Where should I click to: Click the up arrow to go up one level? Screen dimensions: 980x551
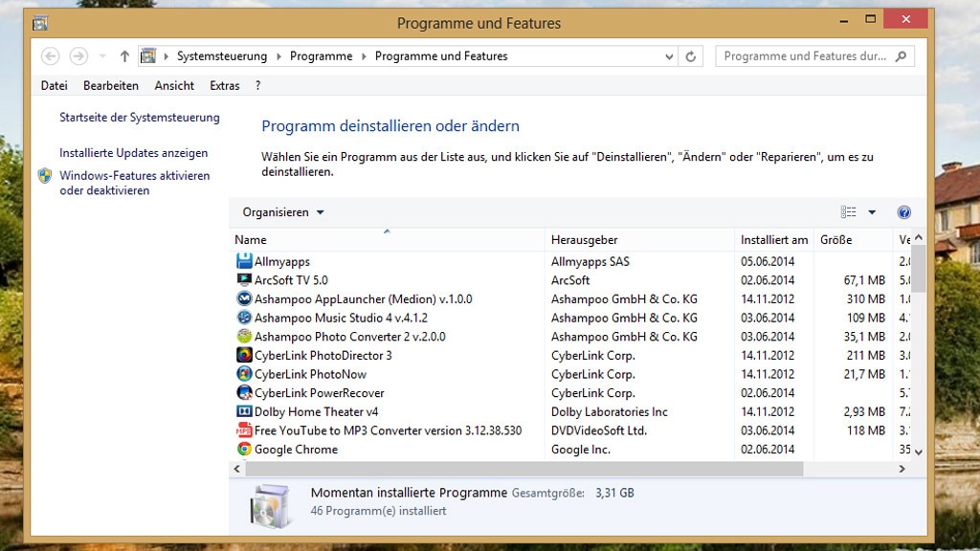123,55
